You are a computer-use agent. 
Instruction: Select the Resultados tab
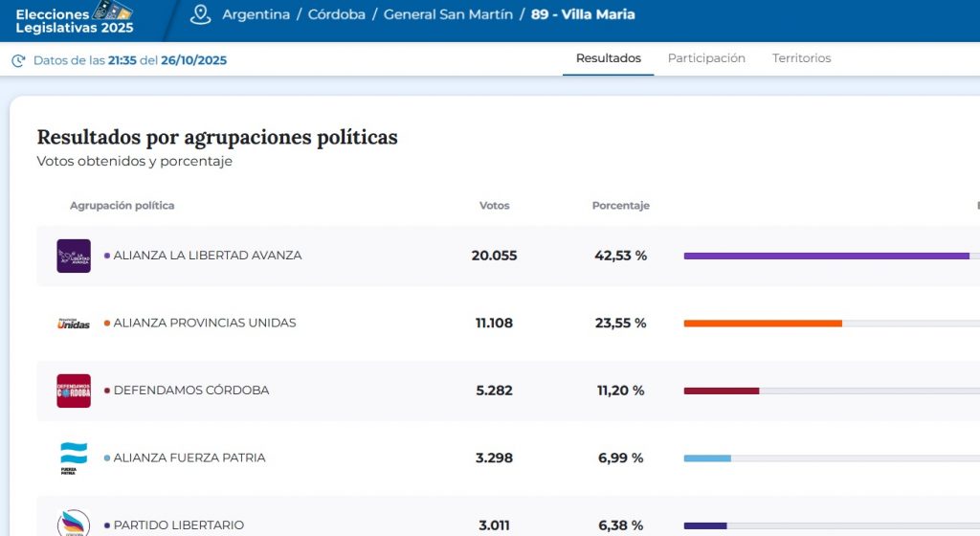point(609,58)
